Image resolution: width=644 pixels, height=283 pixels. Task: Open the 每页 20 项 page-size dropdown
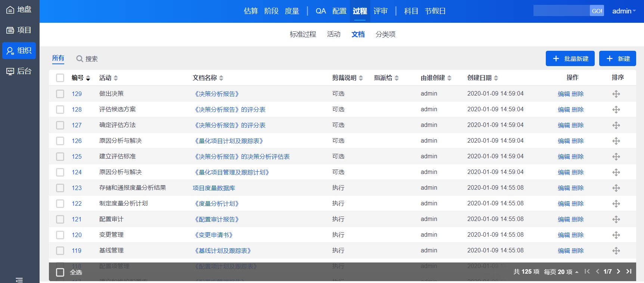[x=561, y=272]
